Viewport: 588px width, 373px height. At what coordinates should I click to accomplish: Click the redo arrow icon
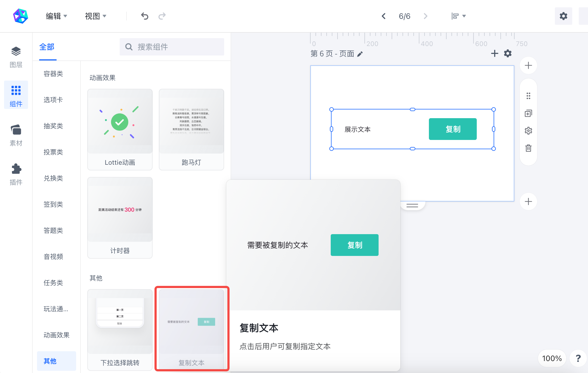coord(162,16)
